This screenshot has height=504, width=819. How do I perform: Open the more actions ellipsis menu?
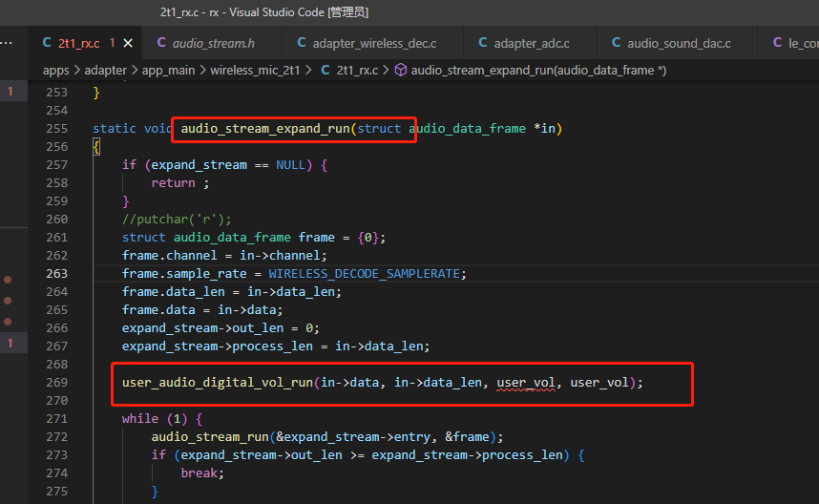pos(7,43)
